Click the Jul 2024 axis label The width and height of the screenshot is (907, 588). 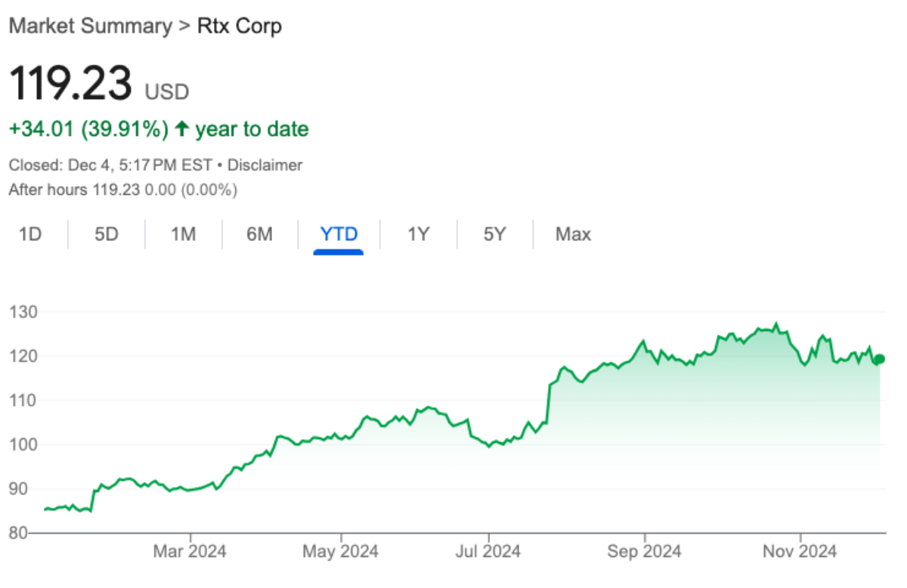tap(489, 552)
